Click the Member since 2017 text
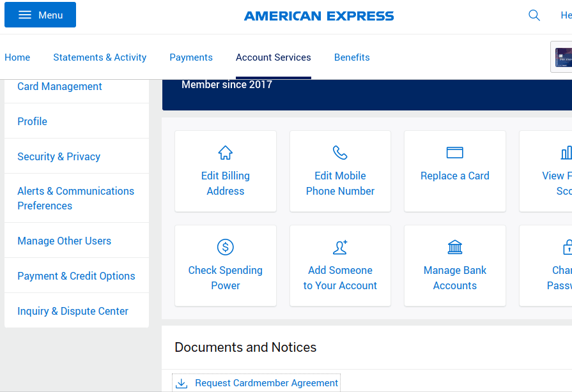The image size is (572, 392). click(x=227, y=84)
